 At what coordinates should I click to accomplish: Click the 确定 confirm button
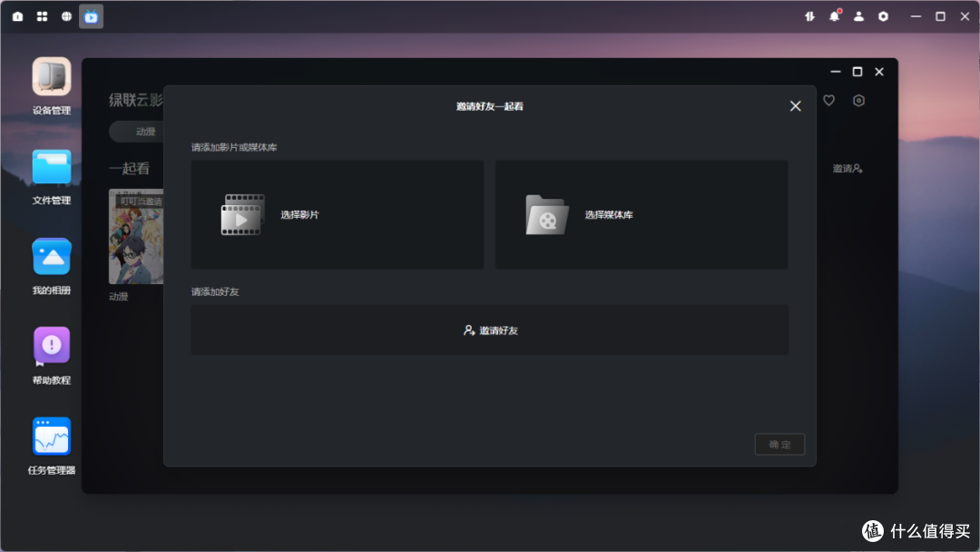(x=779, y=445)
